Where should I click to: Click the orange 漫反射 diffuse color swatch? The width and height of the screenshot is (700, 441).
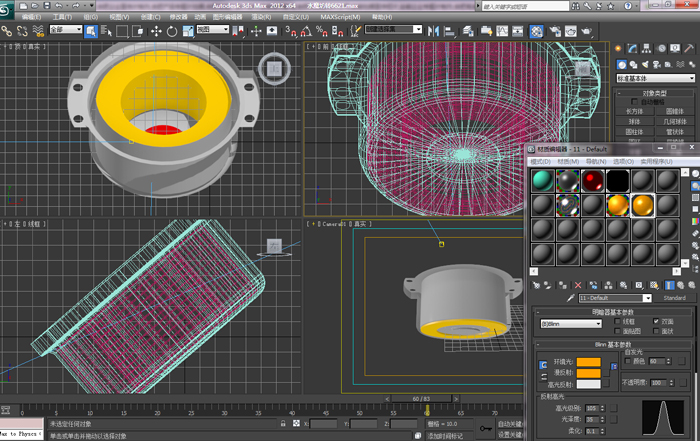(587, 373)
